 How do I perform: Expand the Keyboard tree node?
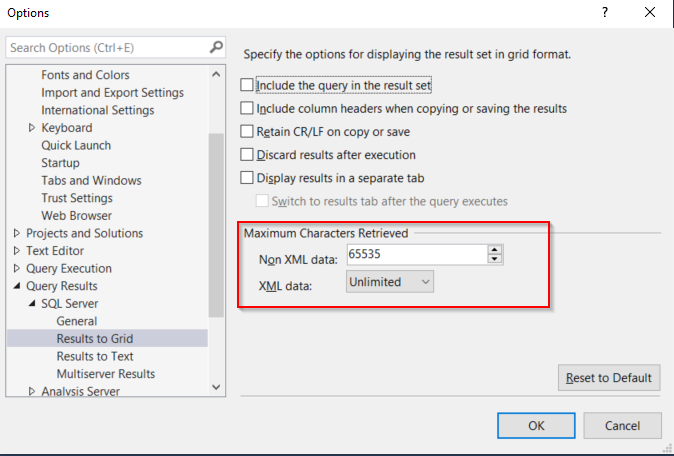[x=32, y=128]
